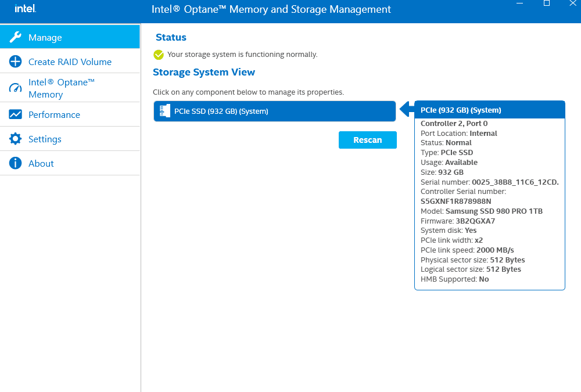
Task: Click the 'PCIe link width: x2' line
Action: (451, 240)
